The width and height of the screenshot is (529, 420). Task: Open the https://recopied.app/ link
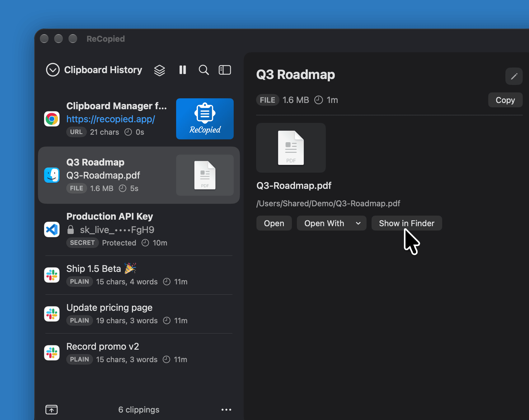(x=111, y=119)
